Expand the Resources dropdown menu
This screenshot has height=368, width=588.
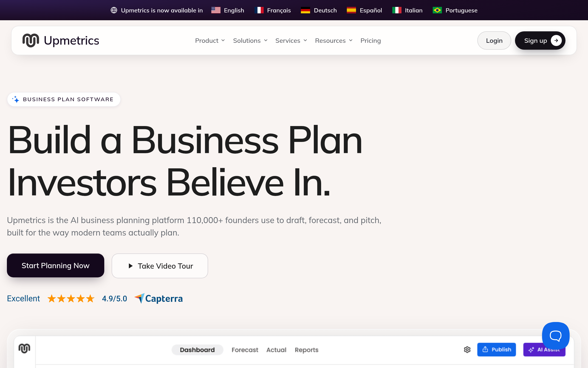pos(334,41)
